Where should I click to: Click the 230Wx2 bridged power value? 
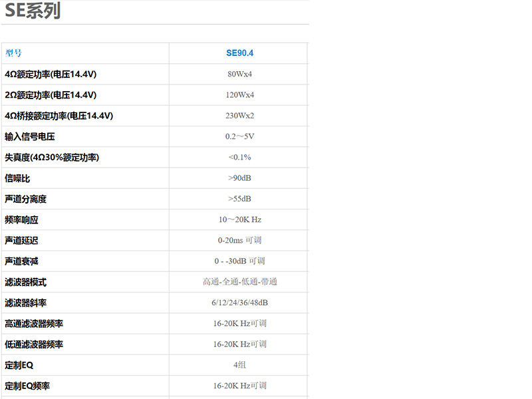click(x=239, y=116)
